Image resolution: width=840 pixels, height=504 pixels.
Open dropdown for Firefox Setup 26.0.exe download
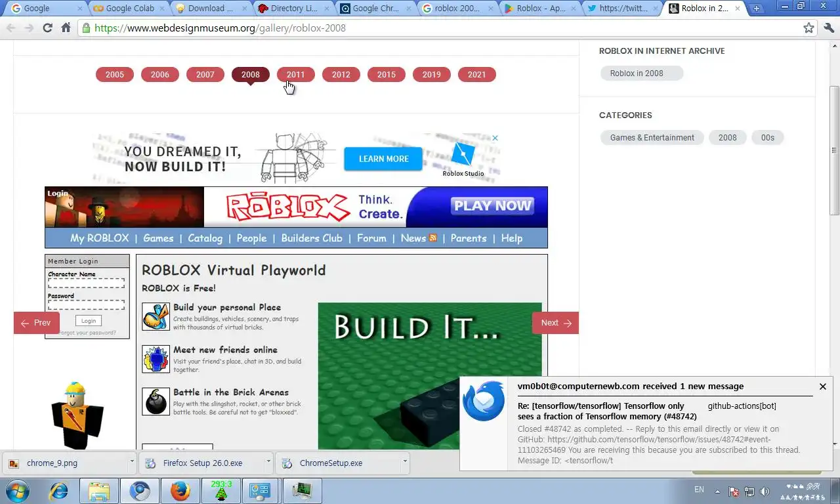pyautogui.click(x=268, y=462)
